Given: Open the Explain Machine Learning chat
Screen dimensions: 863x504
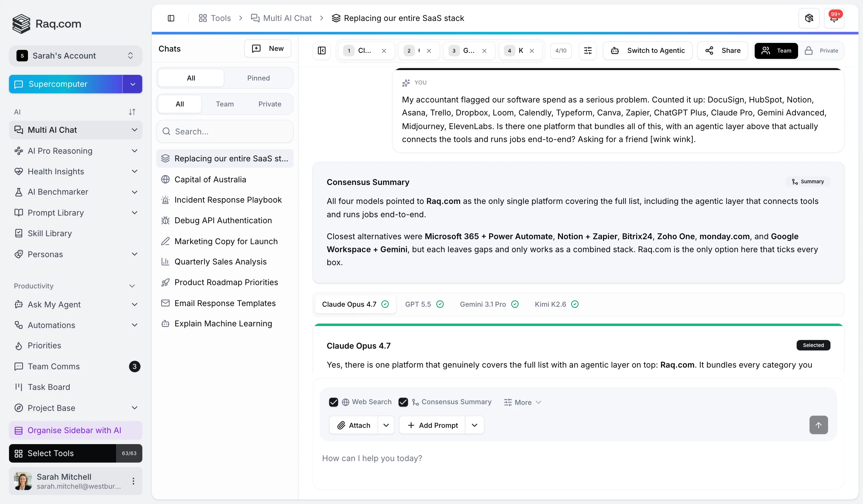Looking at the screenshot, I should click(x=225, y=324).
